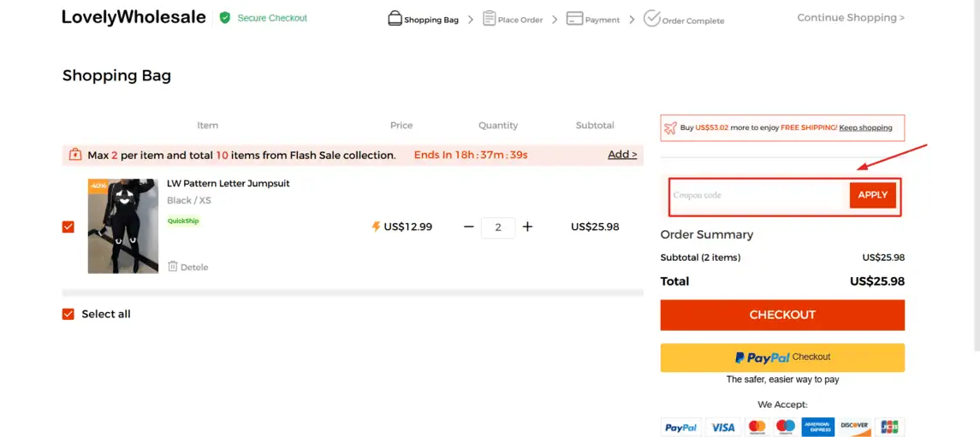The image size is (980, 437).
Task: Click the Total US$25.98 amount
Action: click(x=877, y=281)
